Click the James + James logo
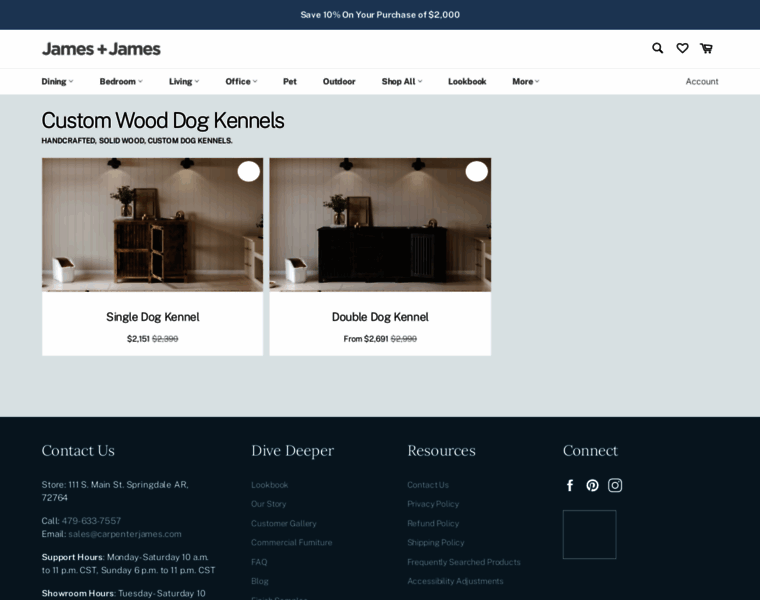Viewport: 760px width, 600px height. [101, 49]
